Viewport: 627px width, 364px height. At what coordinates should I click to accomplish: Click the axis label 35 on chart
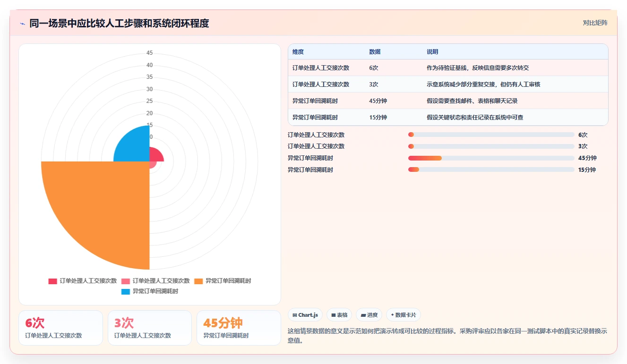(149, 77)
